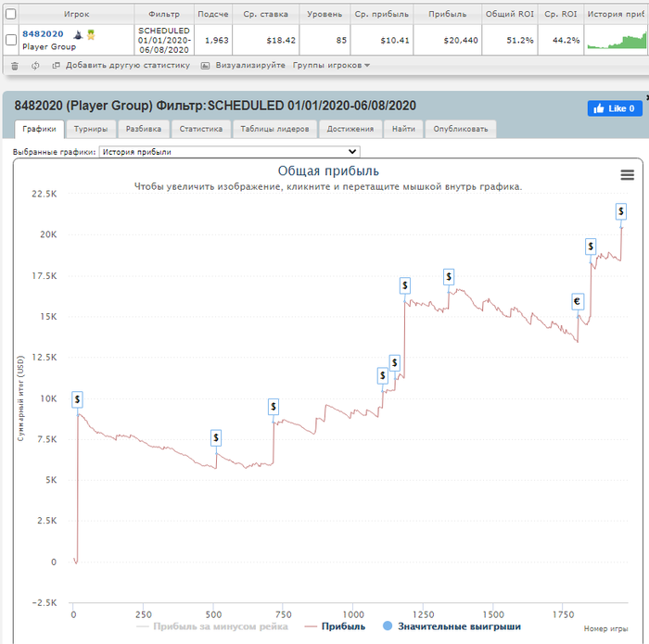Click the gold star badge icon
This screenshot has height=644, width=649.
[x=91, y=34]
